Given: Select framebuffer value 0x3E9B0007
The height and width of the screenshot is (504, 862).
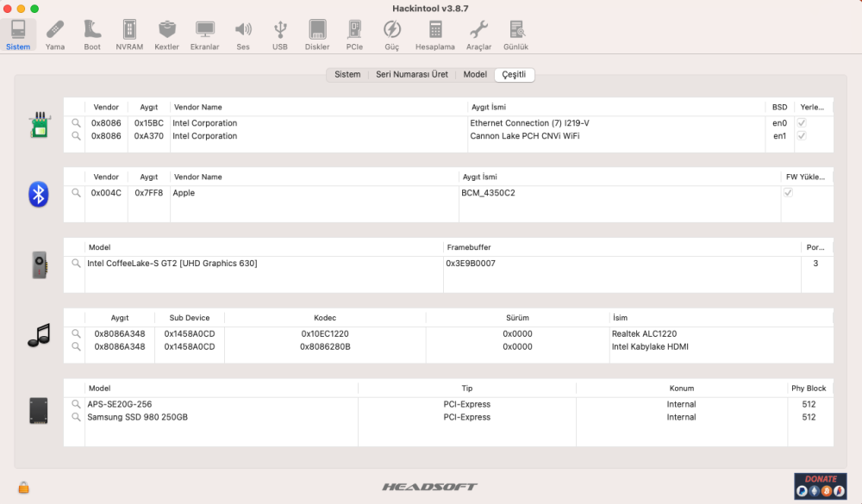Looking at the screenshot, I should [471, 264].
